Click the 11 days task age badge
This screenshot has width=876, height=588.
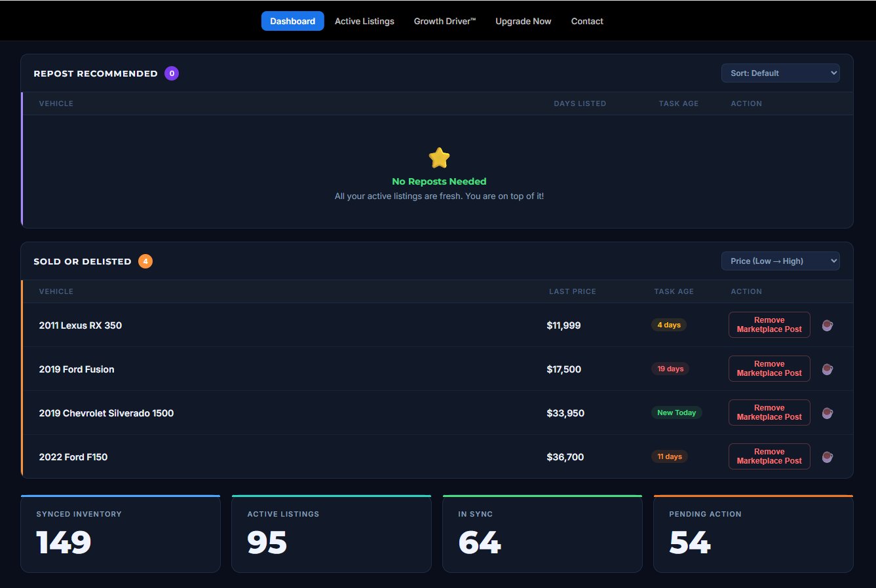(x=670, y=456)
